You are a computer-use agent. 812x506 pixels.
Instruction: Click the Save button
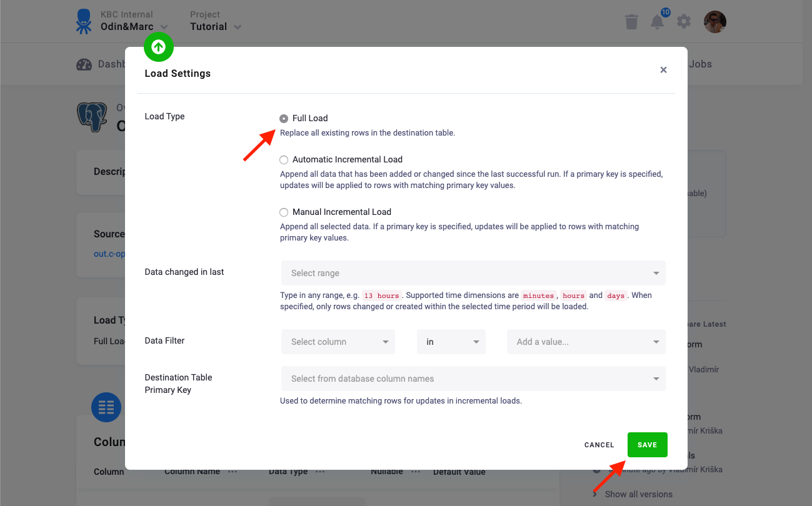648,445
